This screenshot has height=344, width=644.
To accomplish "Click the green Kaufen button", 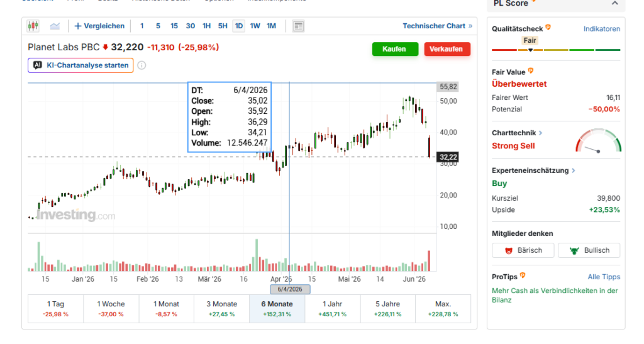I will pos(395,49).
